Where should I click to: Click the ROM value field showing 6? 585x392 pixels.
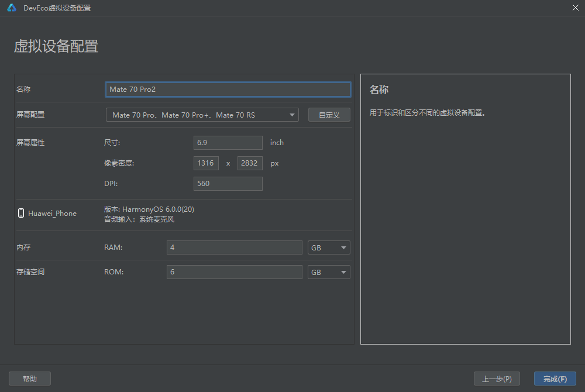point(235,272)
